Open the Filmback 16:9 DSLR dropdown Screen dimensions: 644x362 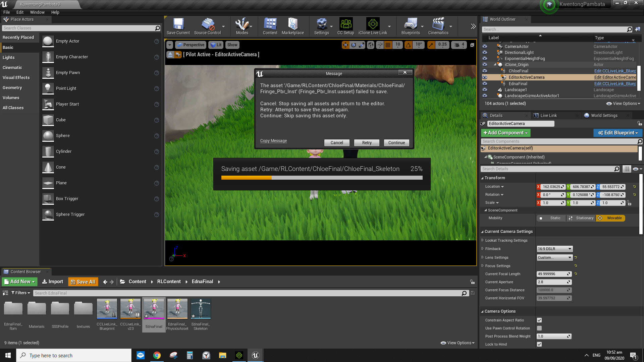pos(555,249)
